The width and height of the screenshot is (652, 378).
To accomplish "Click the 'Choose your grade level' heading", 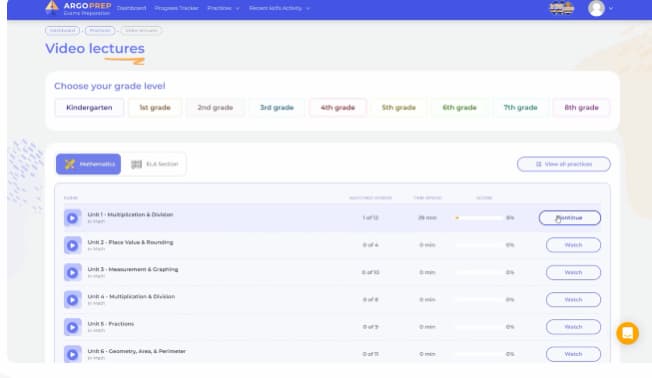I will [x=109, y=86].
